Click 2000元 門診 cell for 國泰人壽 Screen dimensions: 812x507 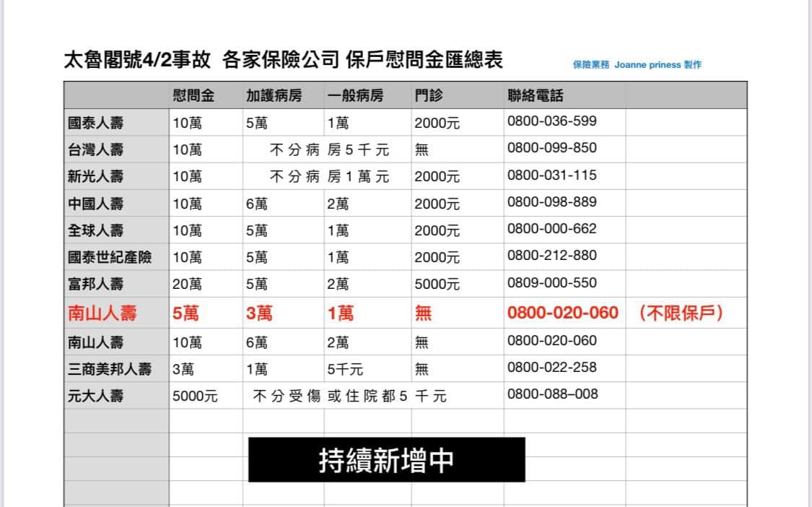click(437, 123)
